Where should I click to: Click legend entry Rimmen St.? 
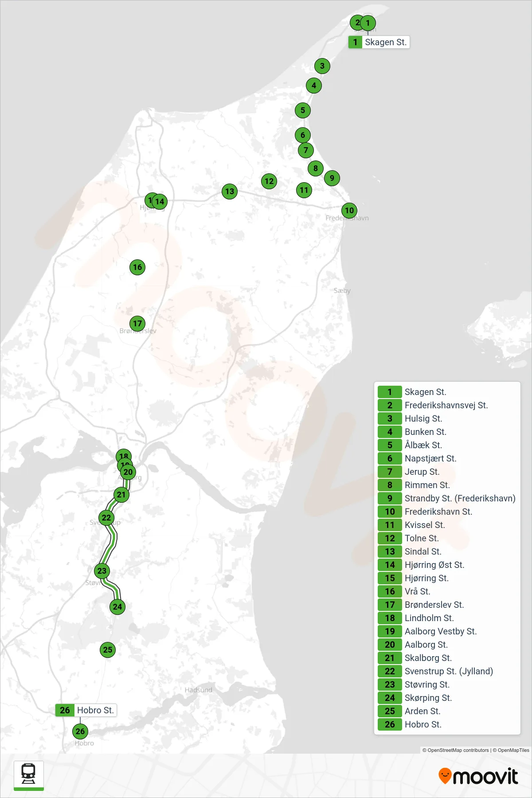pos(447,485)
